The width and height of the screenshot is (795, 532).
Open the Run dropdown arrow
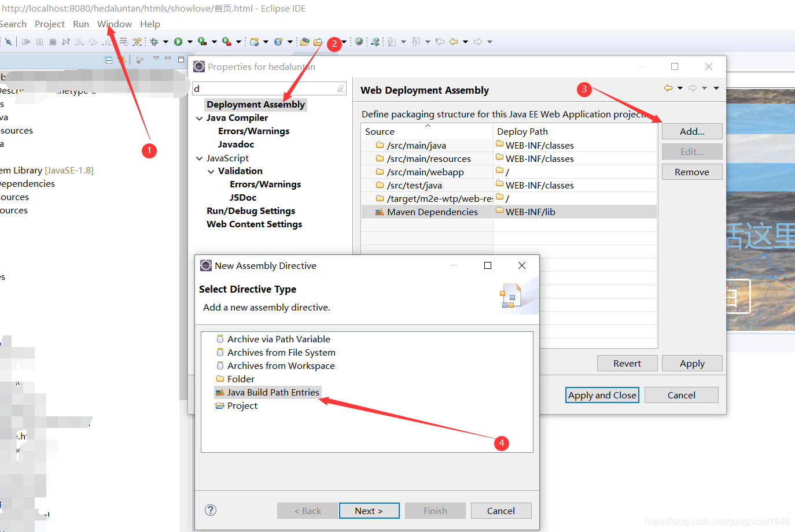click(190, 42)
